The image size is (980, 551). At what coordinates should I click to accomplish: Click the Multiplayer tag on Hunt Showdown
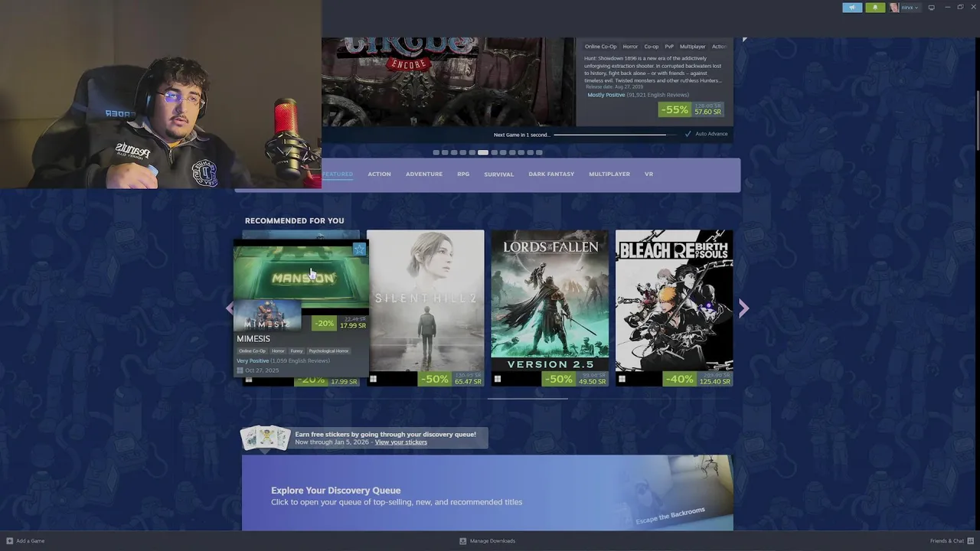click(x=693, y=47)
